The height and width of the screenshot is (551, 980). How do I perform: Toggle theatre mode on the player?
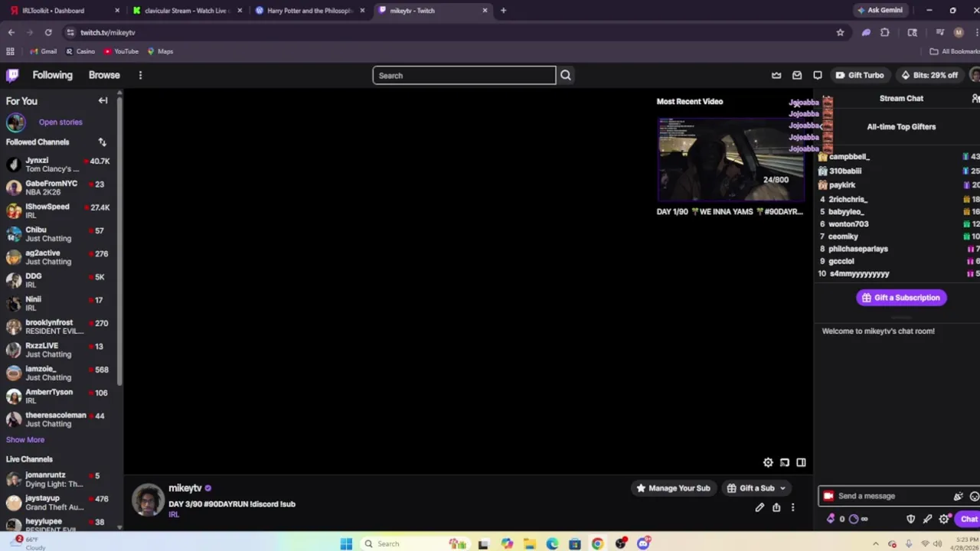pyautogui.click(x=801, y=462)
